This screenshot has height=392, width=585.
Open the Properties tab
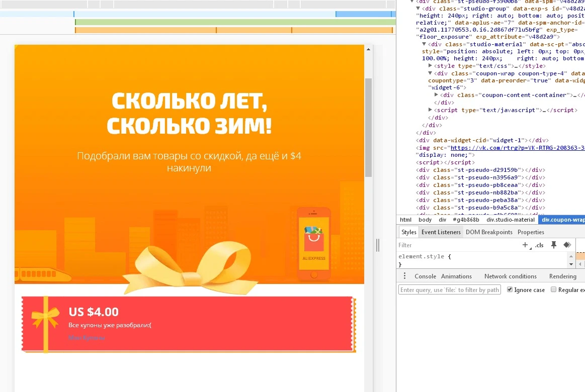click(x=531, y=232)
